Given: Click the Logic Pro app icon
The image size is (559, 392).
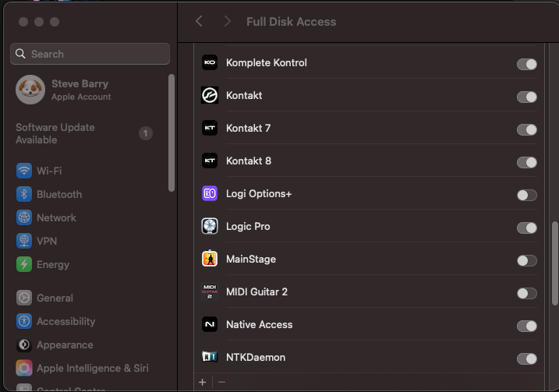Looking at the screenshot, I should pos(210,227).
